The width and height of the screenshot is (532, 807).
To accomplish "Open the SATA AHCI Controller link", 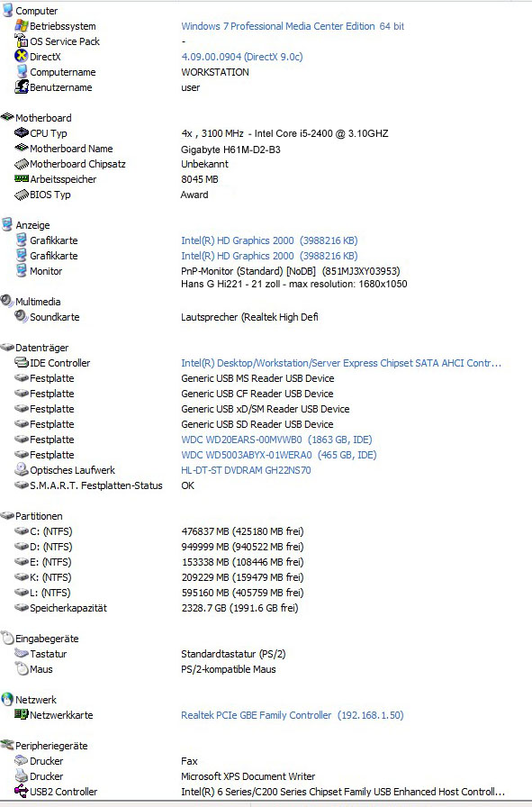I will [341, 363].
